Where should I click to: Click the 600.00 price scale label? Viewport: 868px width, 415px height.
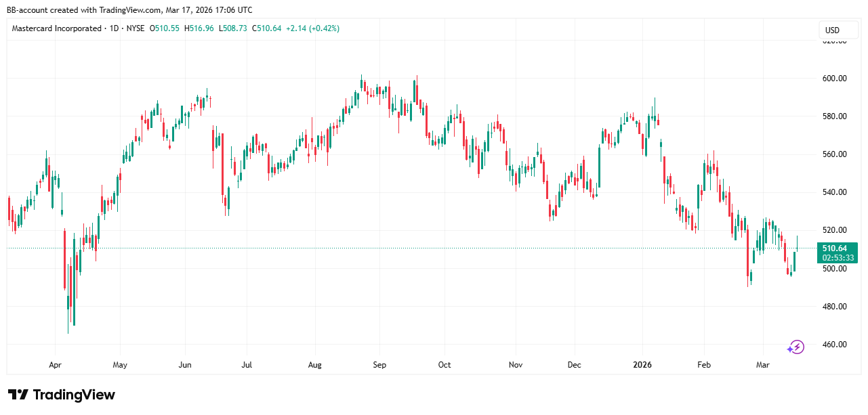click(x=833, y=79)
